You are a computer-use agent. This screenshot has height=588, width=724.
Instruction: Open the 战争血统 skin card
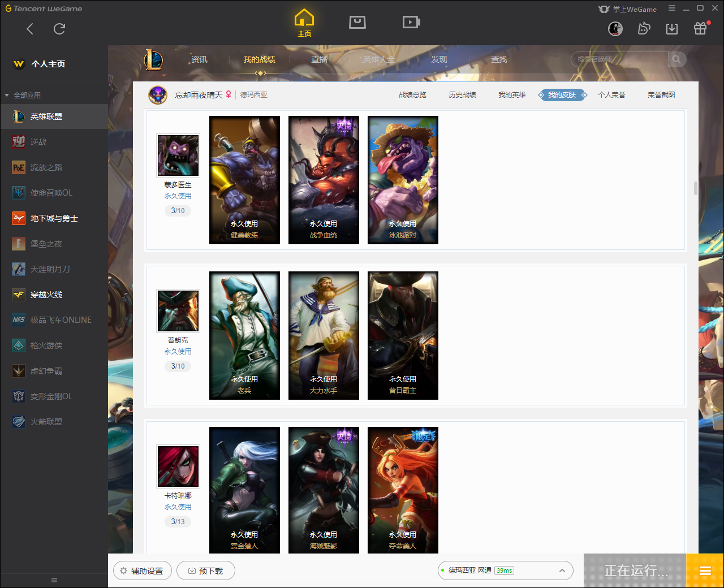324,180
